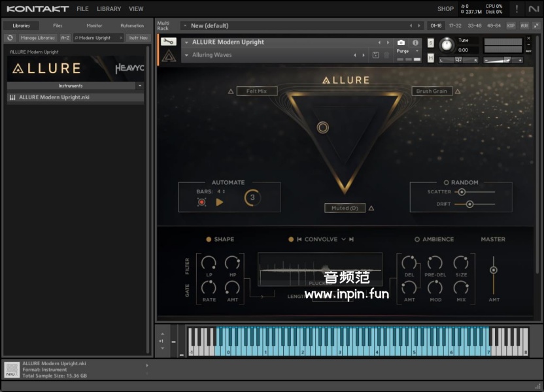Open the FILE menu
This screenshot has height=392, width=544.
pos(82,9)
